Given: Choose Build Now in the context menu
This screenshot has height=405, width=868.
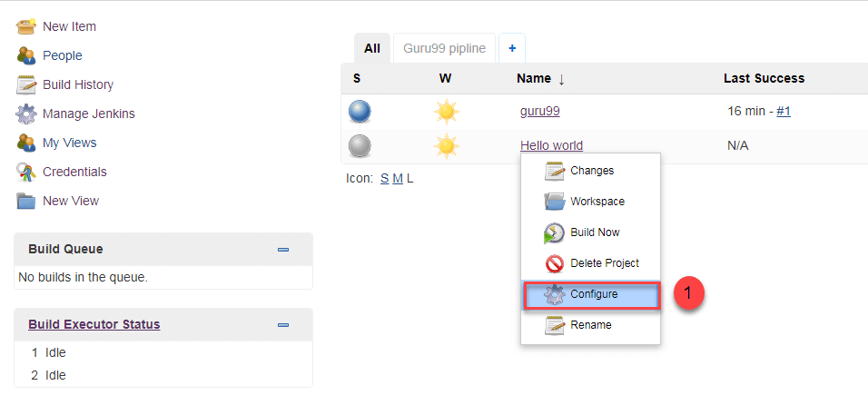Looking at the screenshot, I should coord(595,232).
